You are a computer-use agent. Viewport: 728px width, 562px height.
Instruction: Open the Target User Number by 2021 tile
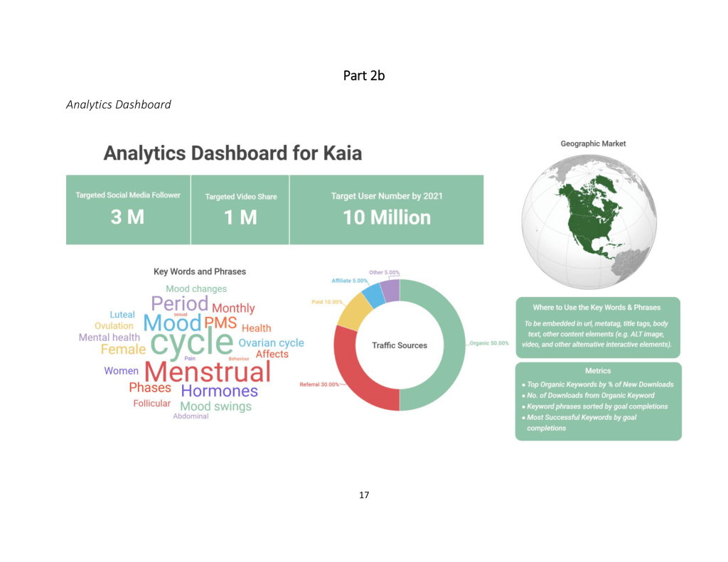coord(387,210)
